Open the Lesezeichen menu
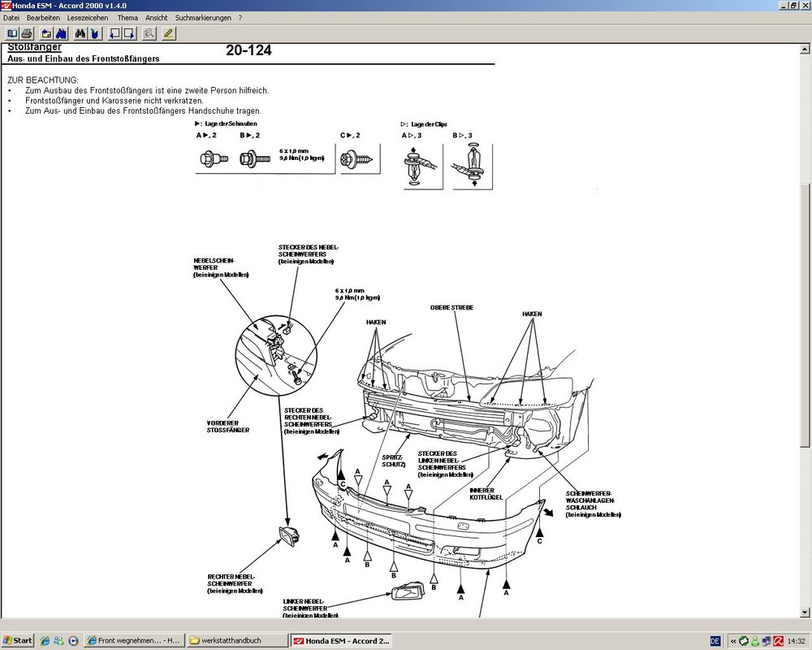812x650 pixels. coord(88,17)
